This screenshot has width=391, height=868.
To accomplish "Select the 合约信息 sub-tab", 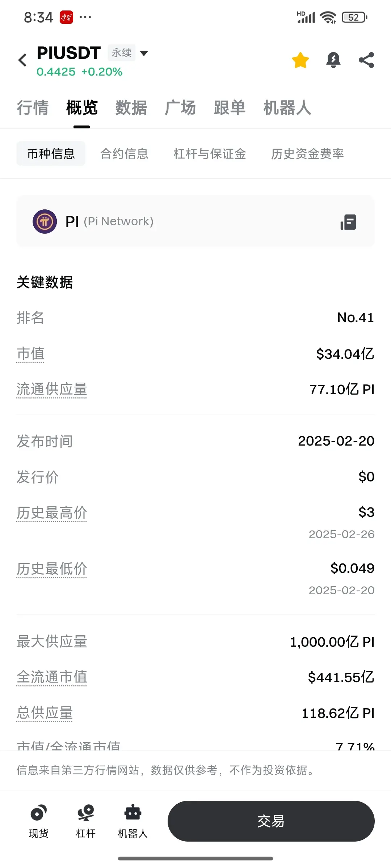I will tap(124, 154).
